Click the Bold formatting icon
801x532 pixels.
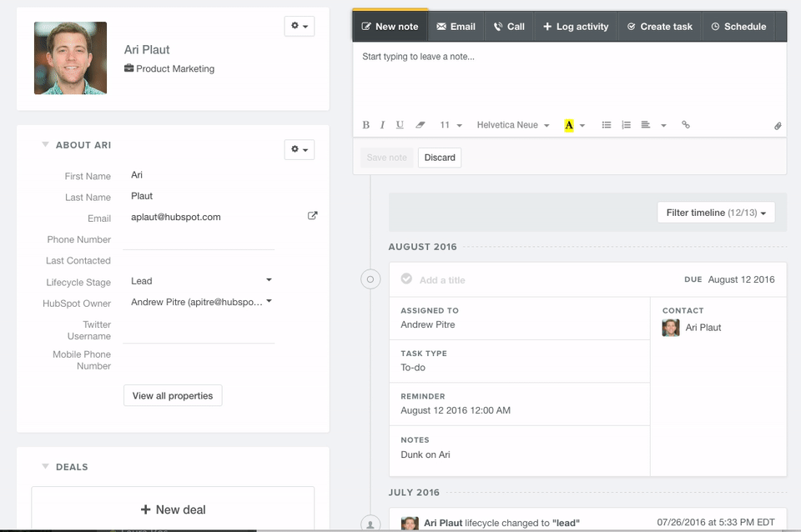[x=365, y=125]
